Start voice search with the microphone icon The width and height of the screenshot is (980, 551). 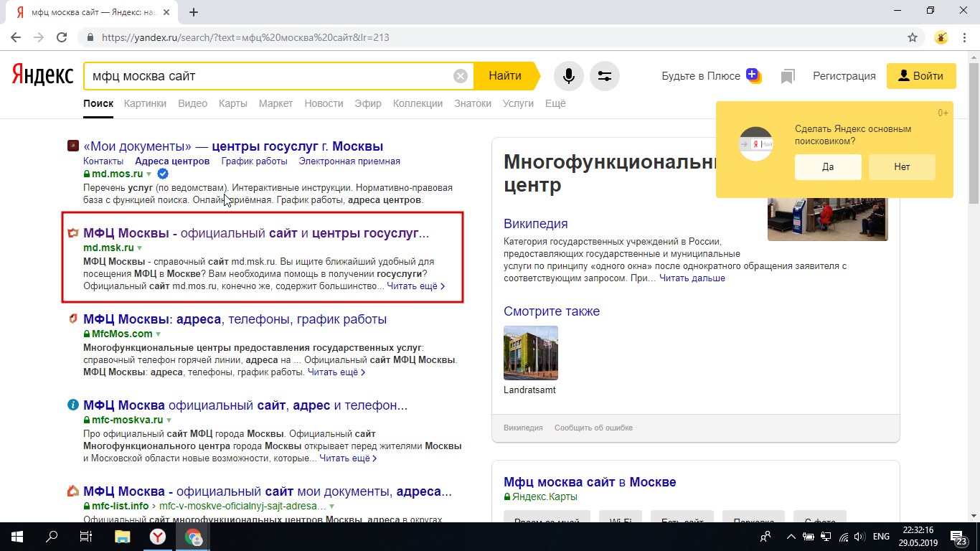569,76
